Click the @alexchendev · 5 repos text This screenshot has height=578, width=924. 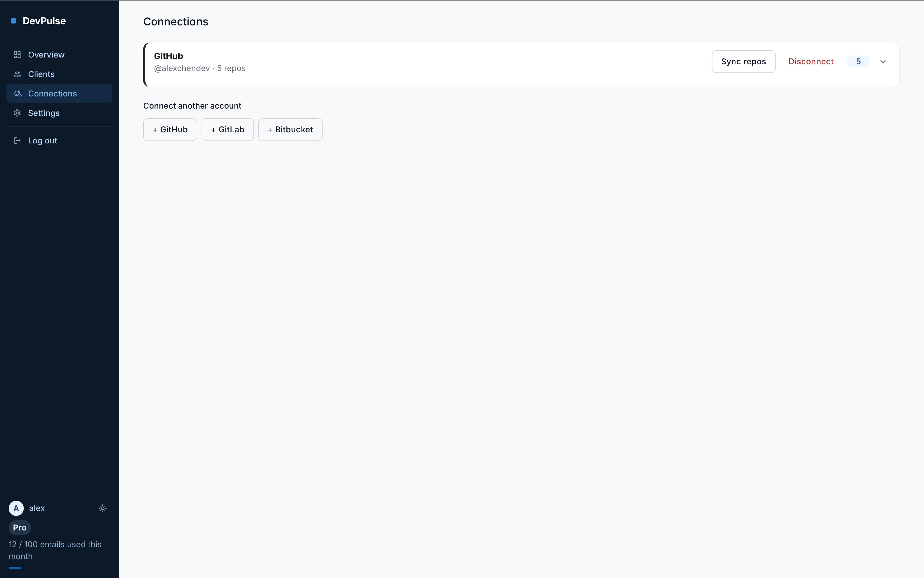pos(200,68)
